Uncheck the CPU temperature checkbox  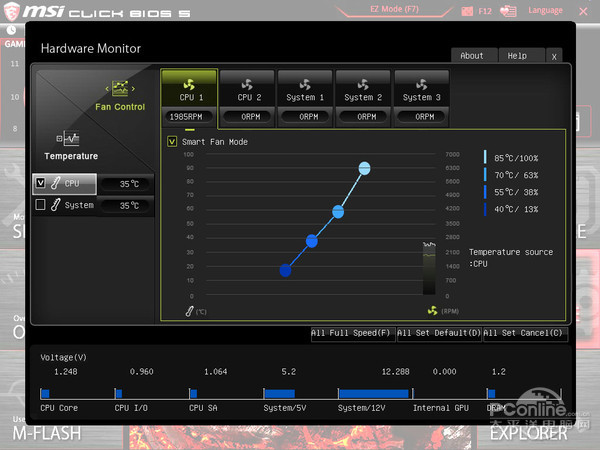click(41, 183)
